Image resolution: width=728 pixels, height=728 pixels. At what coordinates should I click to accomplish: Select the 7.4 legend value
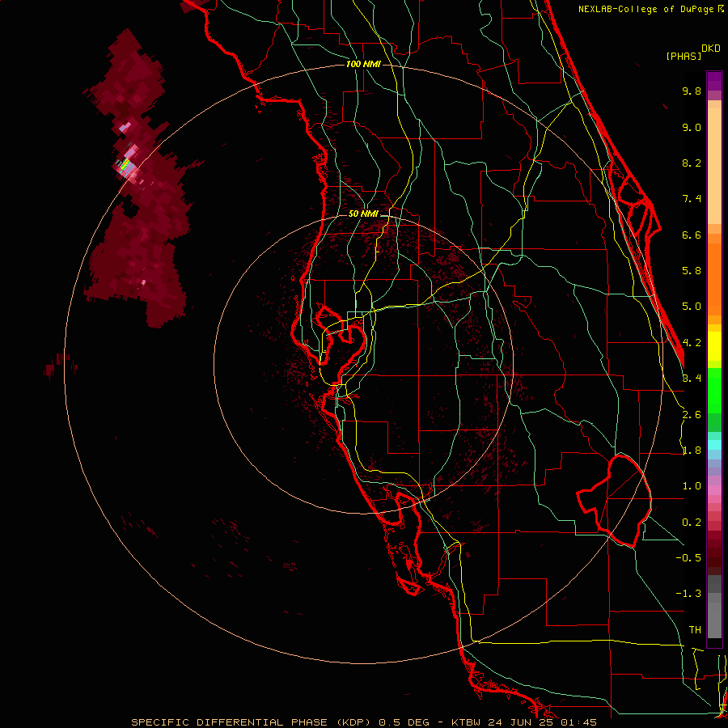pyautogui.click(x=692, y=199)
